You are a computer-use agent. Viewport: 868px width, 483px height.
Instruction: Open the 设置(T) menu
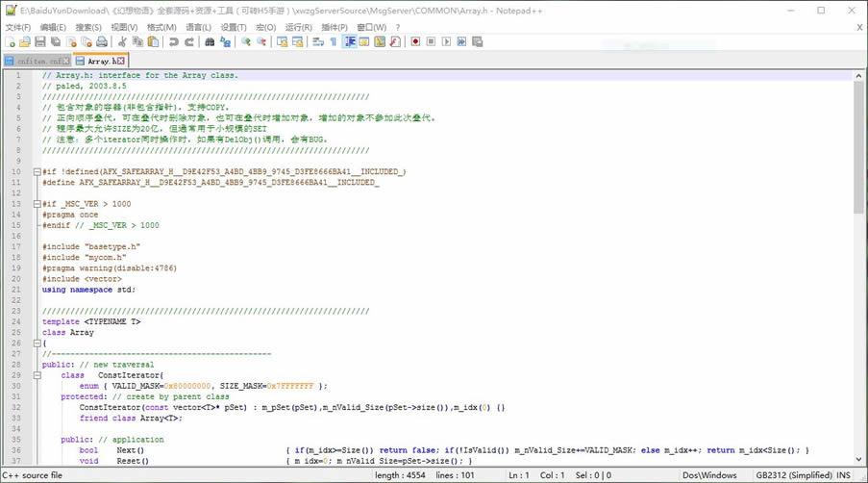click(x=234, y=27)
